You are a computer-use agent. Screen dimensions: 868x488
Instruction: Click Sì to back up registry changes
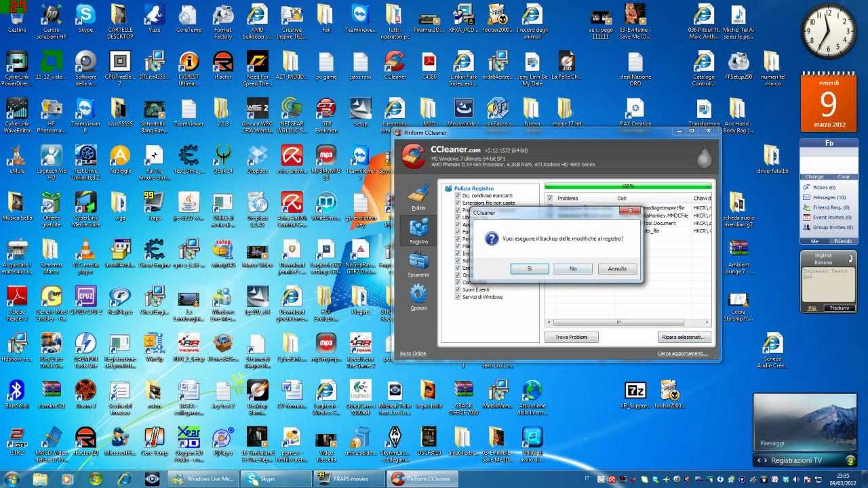(x=530, y=268)
